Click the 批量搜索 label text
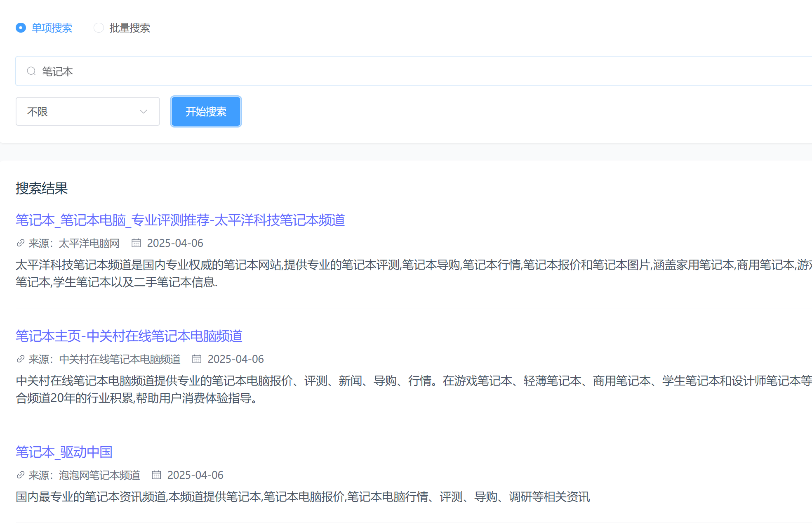The height and width of the screenshot is (525, 812). (x=129, y=28)
